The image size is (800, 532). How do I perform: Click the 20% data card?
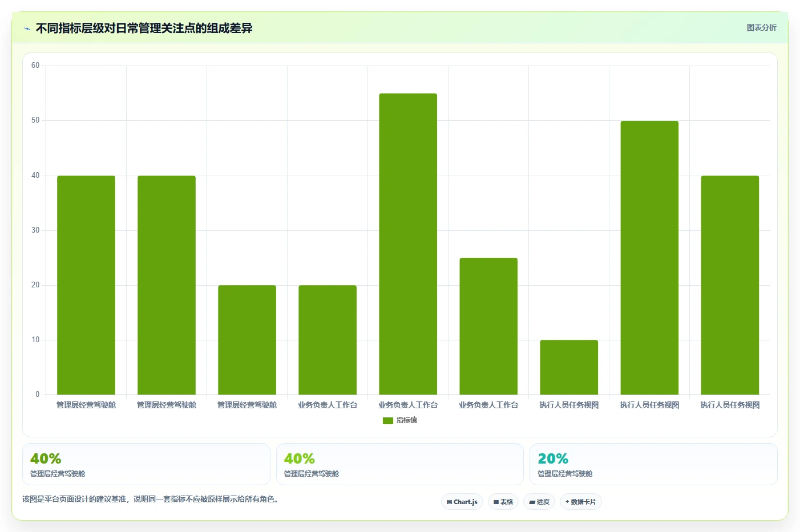(x=653, y=464)
